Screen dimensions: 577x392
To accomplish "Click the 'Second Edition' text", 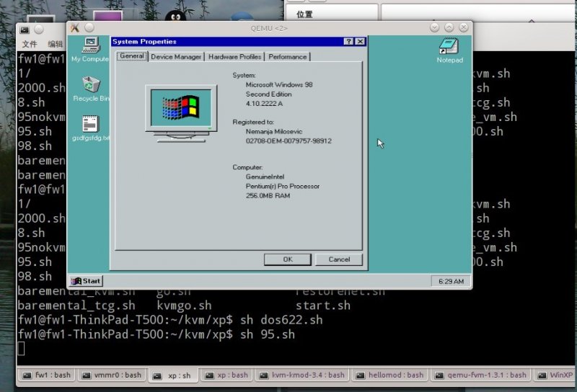I will click(268, 94).
